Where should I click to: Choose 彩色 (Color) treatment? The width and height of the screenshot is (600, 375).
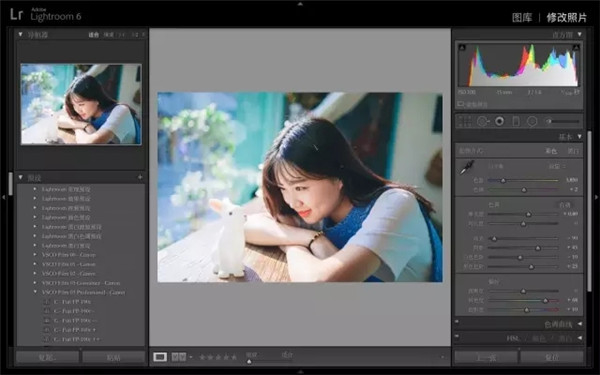551,151
